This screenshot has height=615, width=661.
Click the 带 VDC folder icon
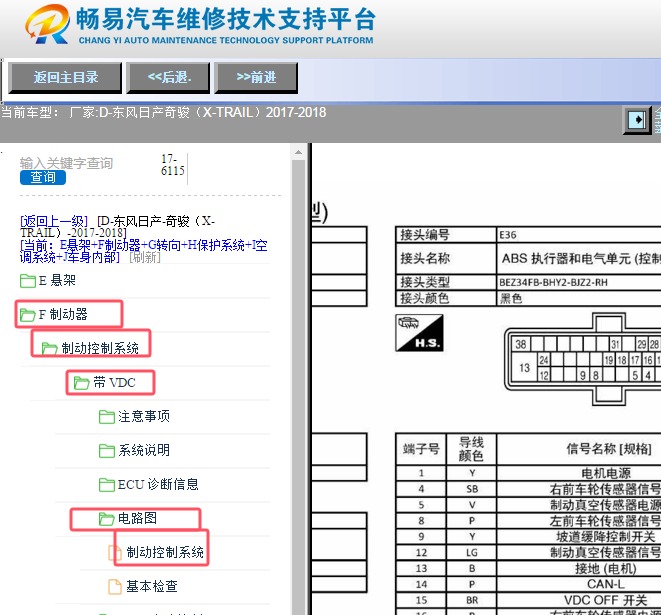click(81, 383)
